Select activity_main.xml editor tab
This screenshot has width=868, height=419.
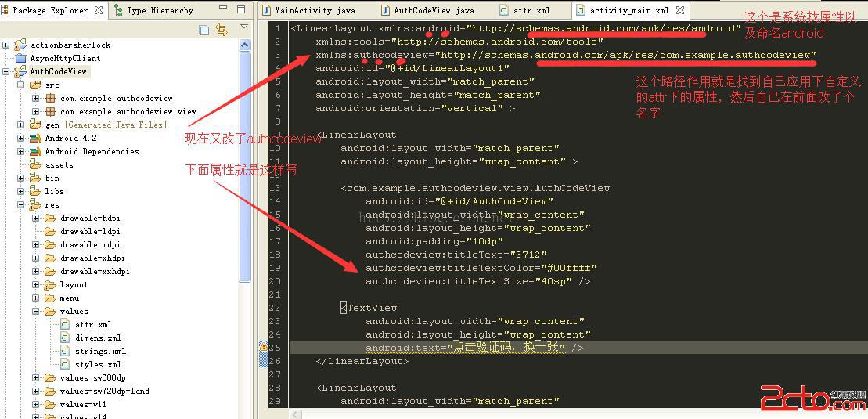[x=629, y=10]
